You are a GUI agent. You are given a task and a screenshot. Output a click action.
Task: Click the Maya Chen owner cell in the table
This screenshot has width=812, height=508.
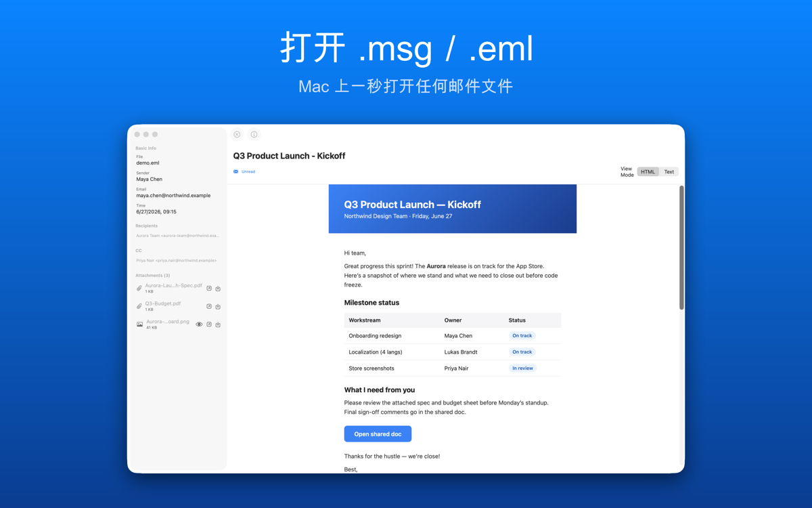458,335
